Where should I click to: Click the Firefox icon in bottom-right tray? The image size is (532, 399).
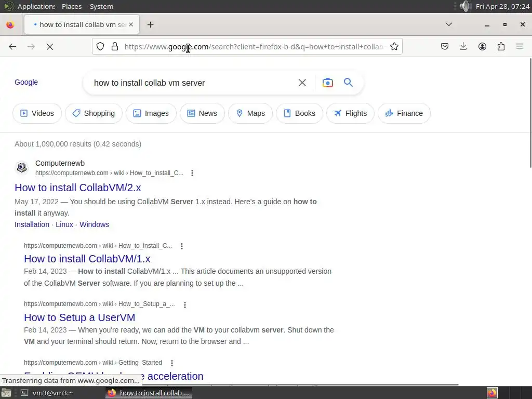492,393
